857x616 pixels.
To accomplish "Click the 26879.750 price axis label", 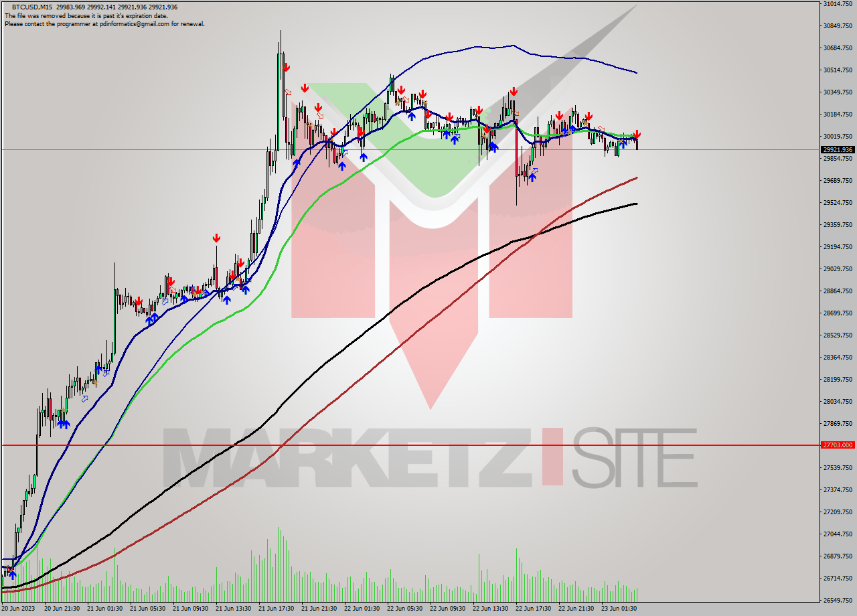I will tap(838, 556).
